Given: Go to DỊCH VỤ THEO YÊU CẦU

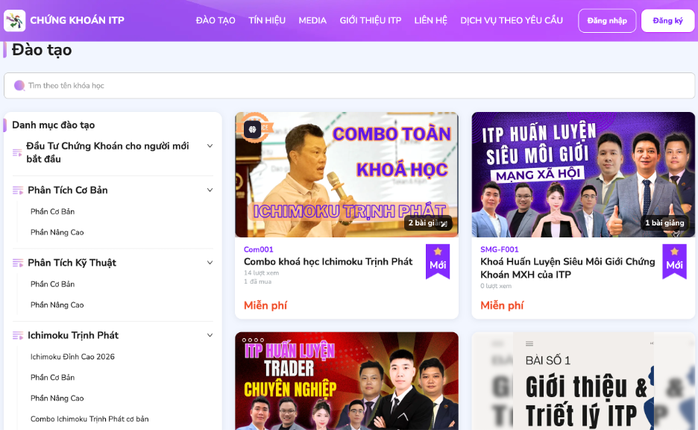Looking at the screenshot, I should 511,21.
